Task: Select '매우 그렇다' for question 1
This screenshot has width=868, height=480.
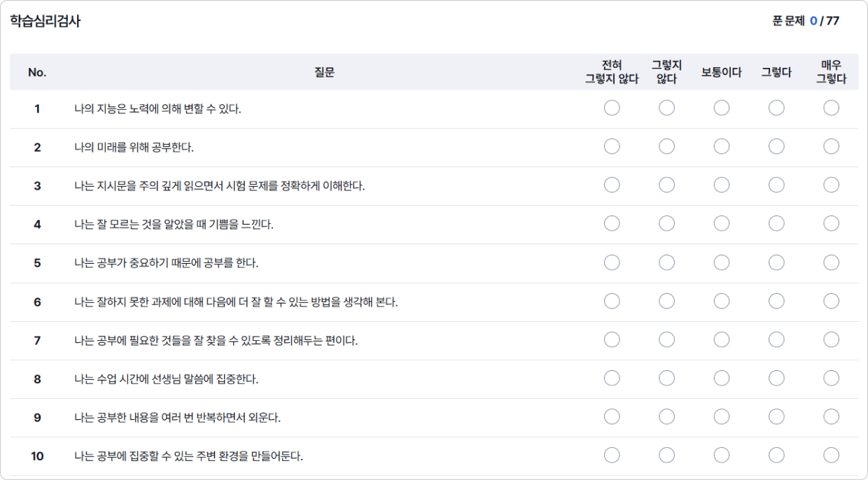Action: [x=831, y=108]
